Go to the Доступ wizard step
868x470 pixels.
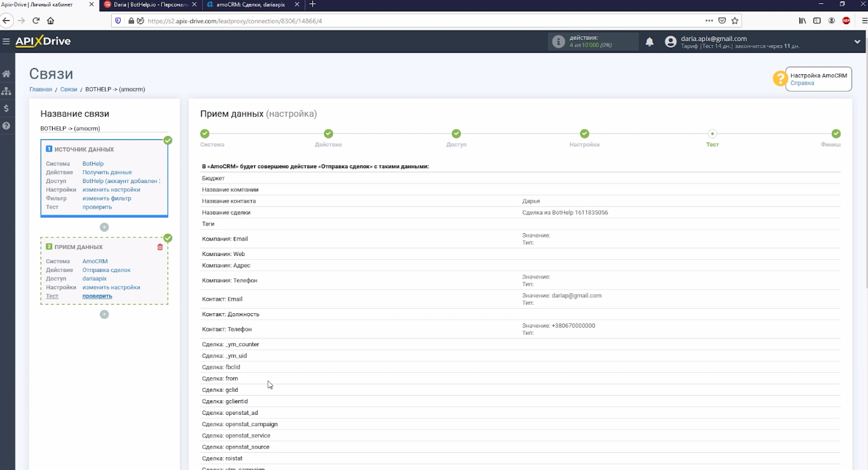456,134
